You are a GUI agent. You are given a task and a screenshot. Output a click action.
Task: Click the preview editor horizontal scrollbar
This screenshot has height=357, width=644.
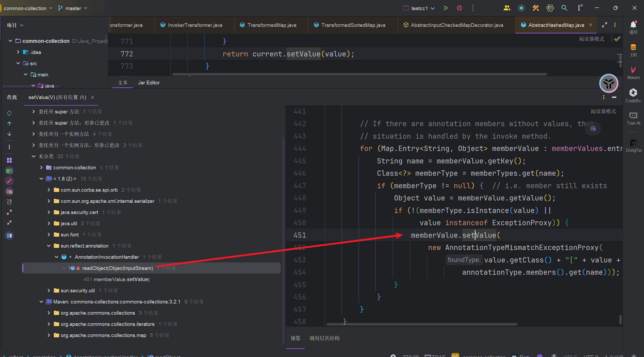coord(422,324)
